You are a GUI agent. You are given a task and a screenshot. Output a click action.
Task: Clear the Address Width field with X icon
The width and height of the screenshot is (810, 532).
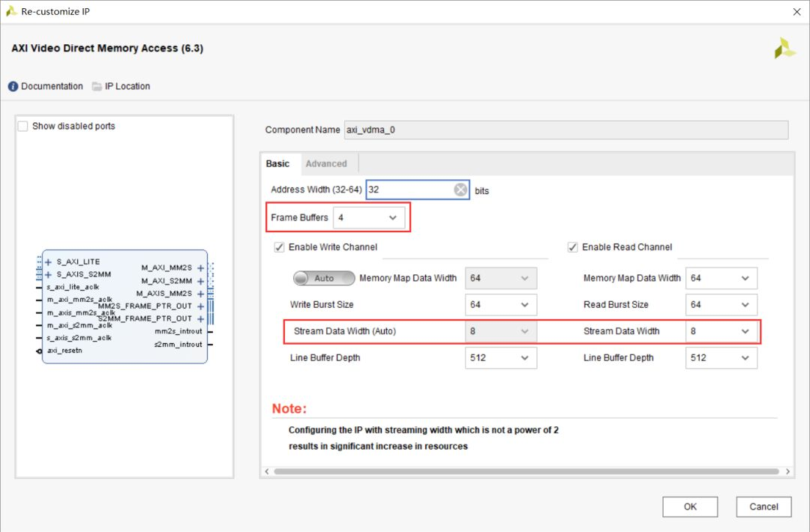pos(460,190)
